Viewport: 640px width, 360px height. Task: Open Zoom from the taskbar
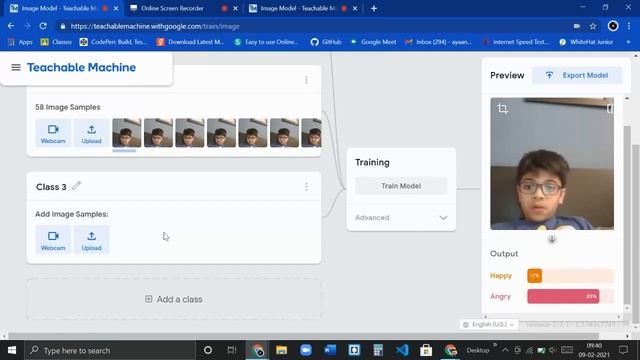click(x=306, y=350)
